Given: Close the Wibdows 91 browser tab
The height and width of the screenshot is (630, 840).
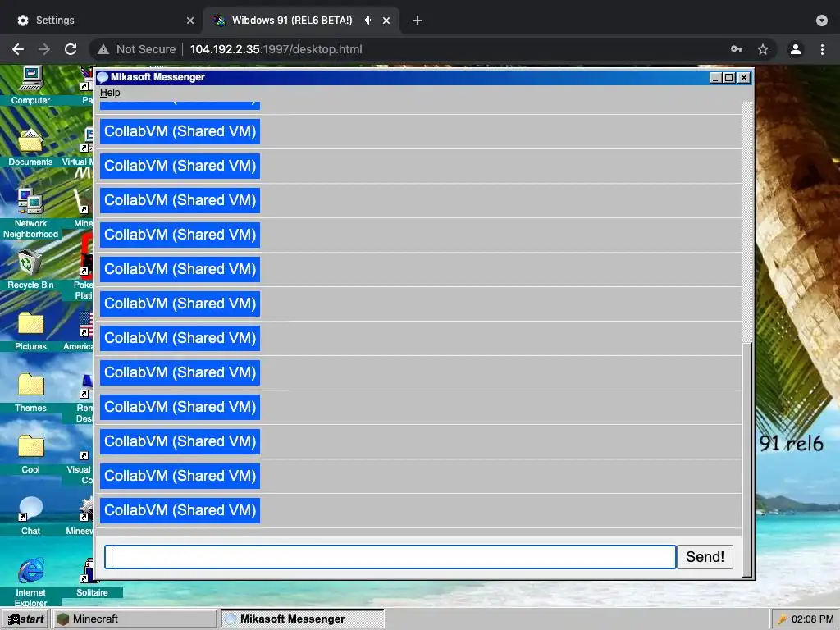Looking at the screenshot, I should pos(386,21).
